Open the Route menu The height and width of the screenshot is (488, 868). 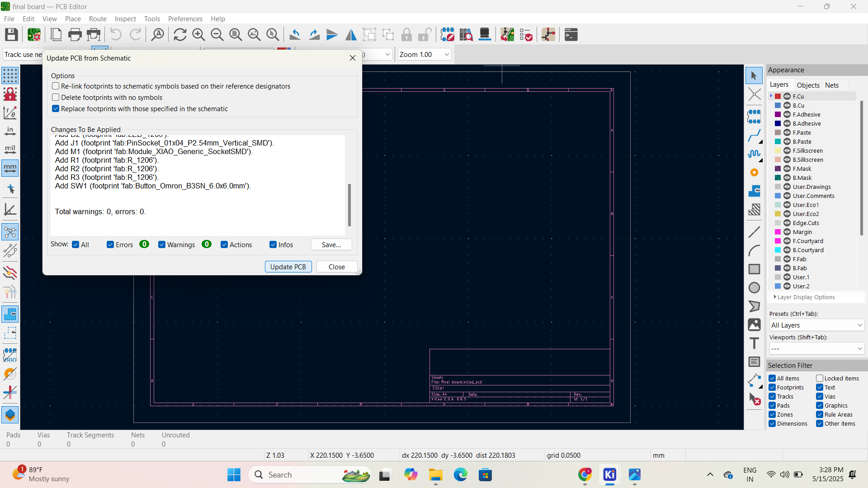(x=98, y=19)
